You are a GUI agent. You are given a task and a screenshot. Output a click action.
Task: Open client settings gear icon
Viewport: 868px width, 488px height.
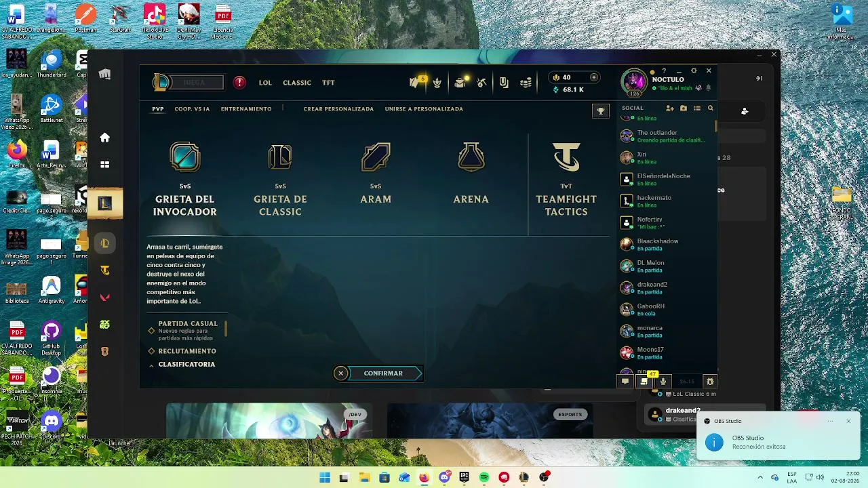coord(694,70)
